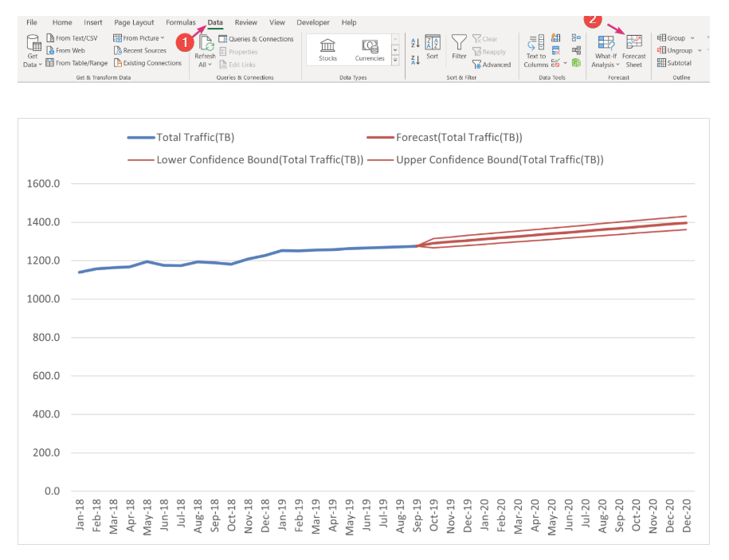729x560 pixels.
Task: Select the Currencies data type
Action: tap(370, 49)
